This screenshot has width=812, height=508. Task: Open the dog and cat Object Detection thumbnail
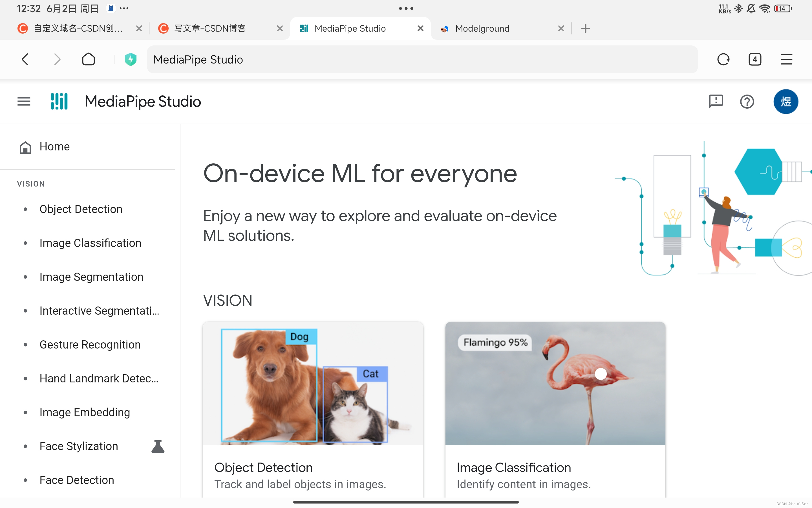313,383
